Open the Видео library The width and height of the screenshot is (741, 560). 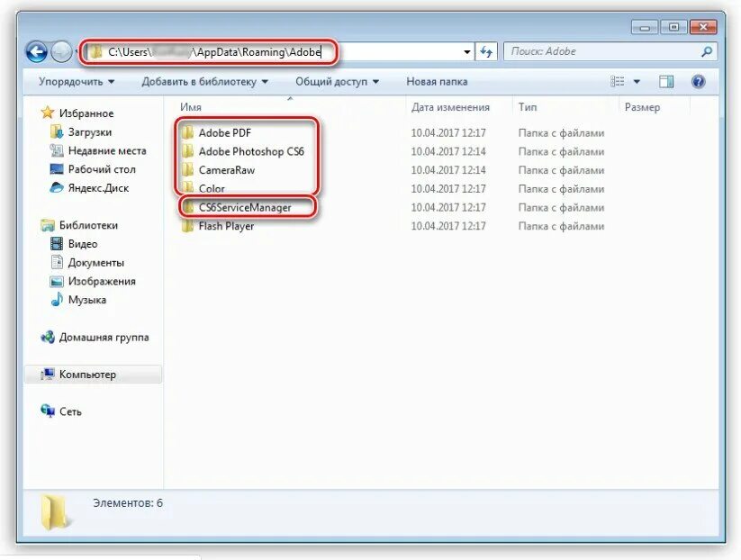tap(74, 244)
